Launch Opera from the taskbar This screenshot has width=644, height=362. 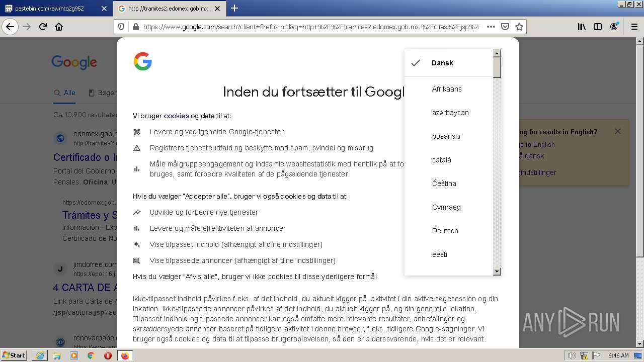[x=108, y=355]
